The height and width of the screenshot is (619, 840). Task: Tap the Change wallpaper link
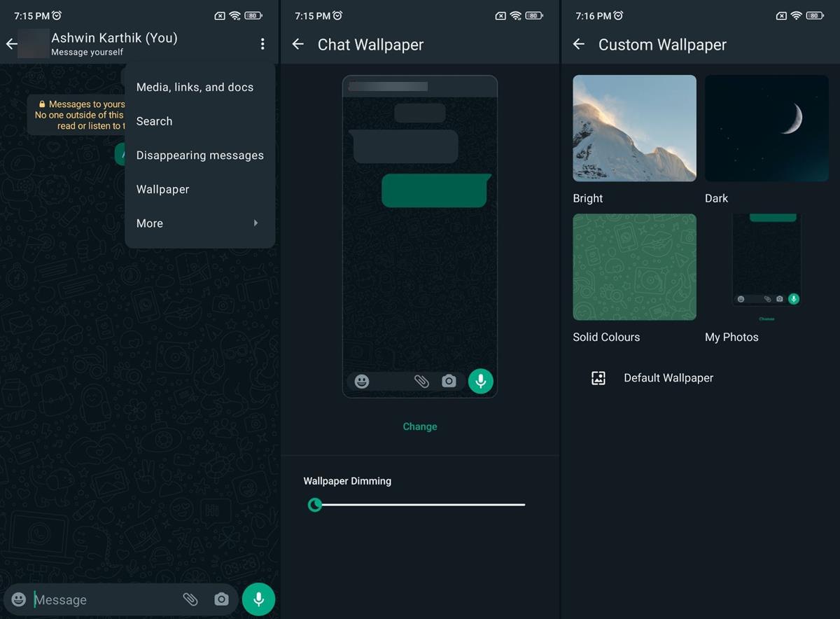point(420,426)
